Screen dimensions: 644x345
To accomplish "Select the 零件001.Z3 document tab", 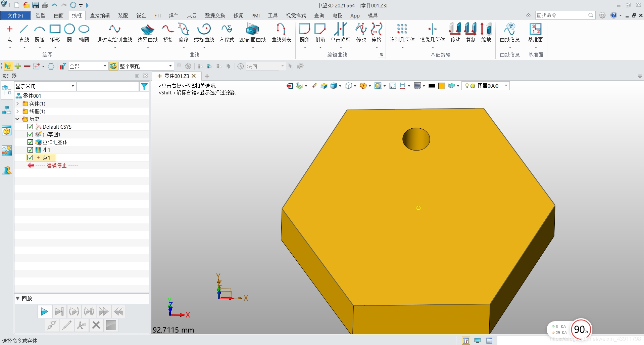I will pyautogui.click(x=177, y=76).
